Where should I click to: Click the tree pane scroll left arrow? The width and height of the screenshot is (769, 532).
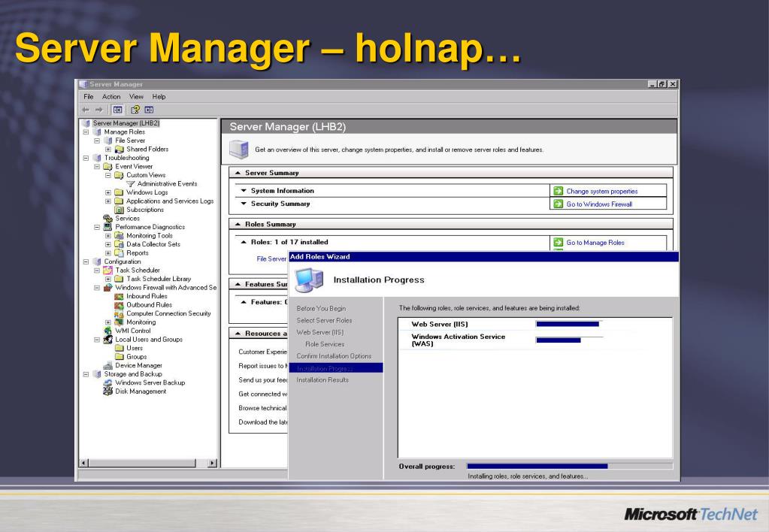pos(84,463)
